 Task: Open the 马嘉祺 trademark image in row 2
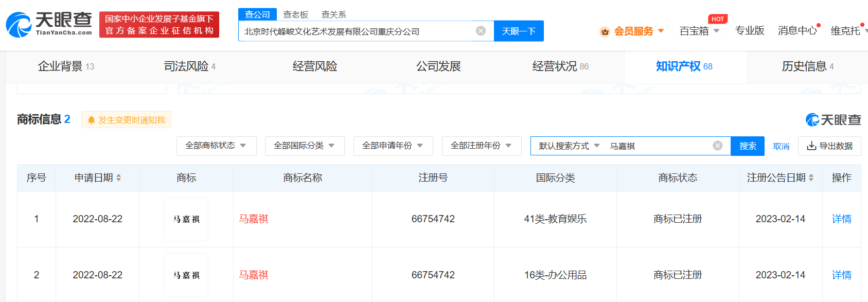pyautogui.click(x=186, y=275)
